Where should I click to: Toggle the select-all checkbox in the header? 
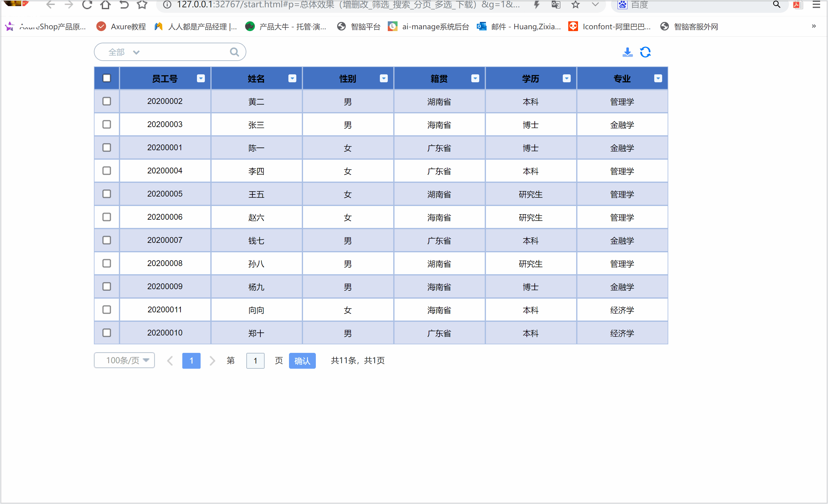107,78
